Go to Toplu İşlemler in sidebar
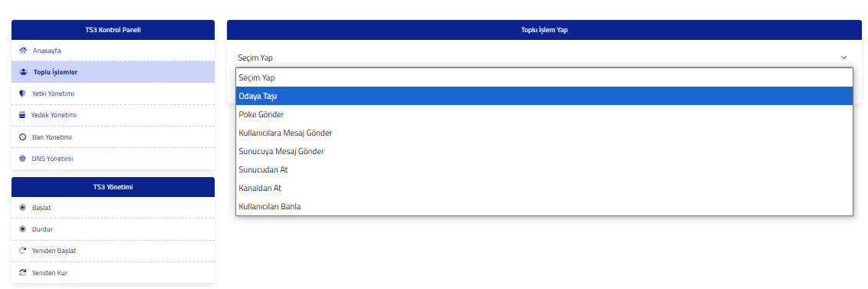868x289 pixels. 113,72
